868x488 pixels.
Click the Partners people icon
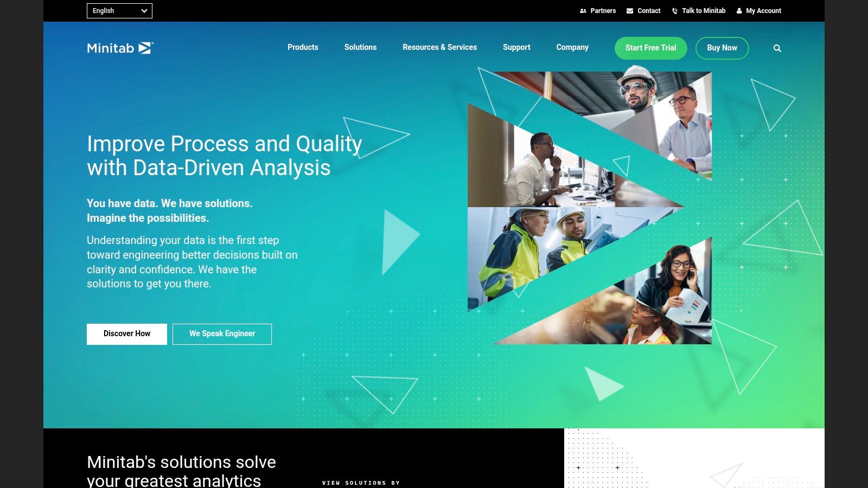(583, 11)
